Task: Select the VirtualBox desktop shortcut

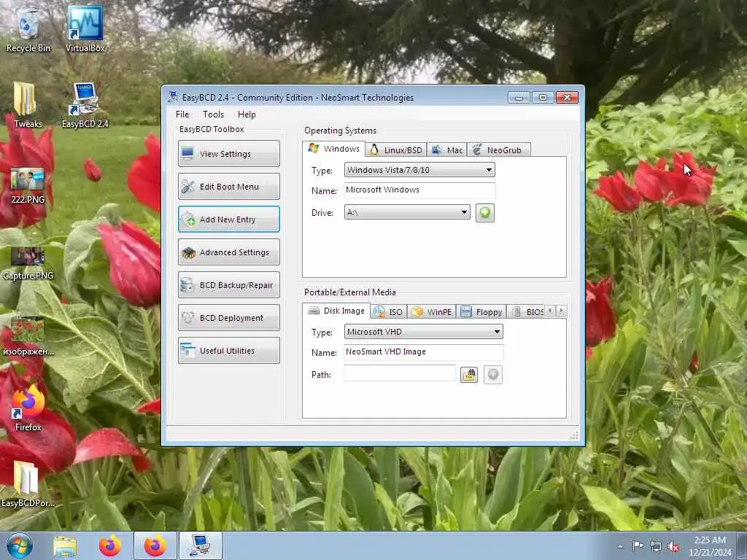Action: pos(85,29)
